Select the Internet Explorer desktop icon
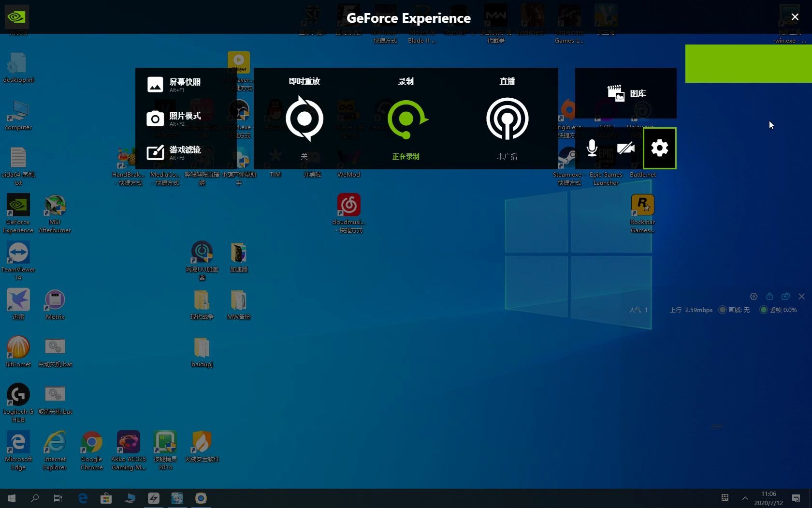Screen dimensions: 812x508 55,450
